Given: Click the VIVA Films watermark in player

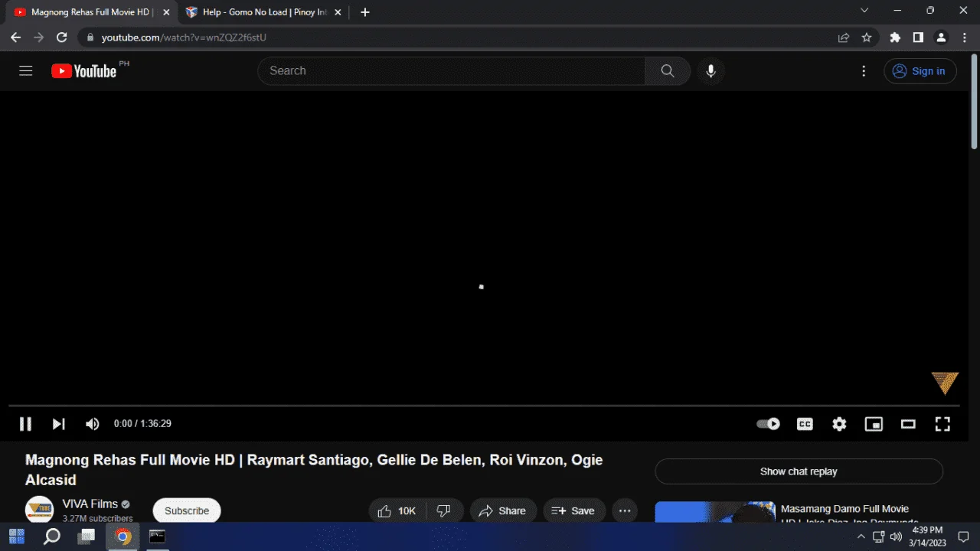Looking at the screenshot, I should click(x=945, y=383).
